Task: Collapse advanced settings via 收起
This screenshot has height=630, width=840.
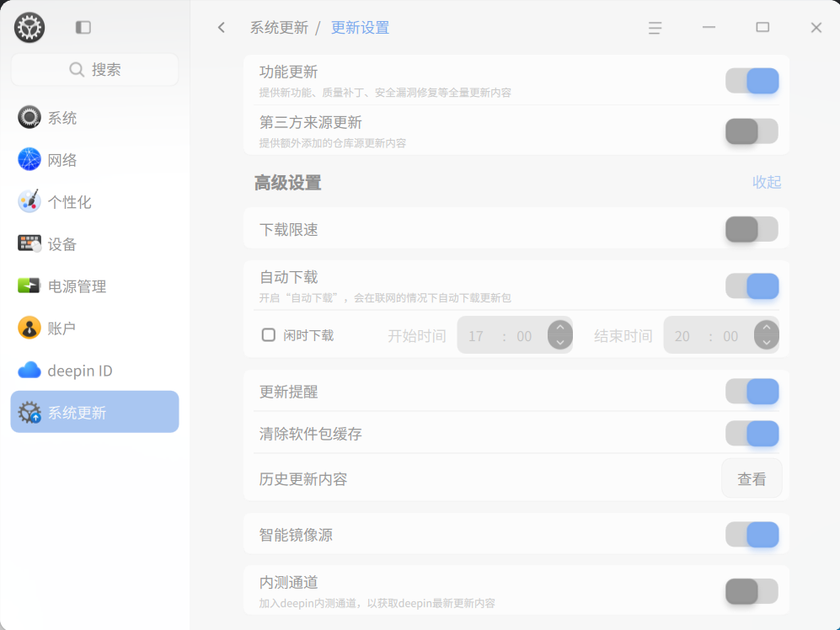Action: pos(767,182)
